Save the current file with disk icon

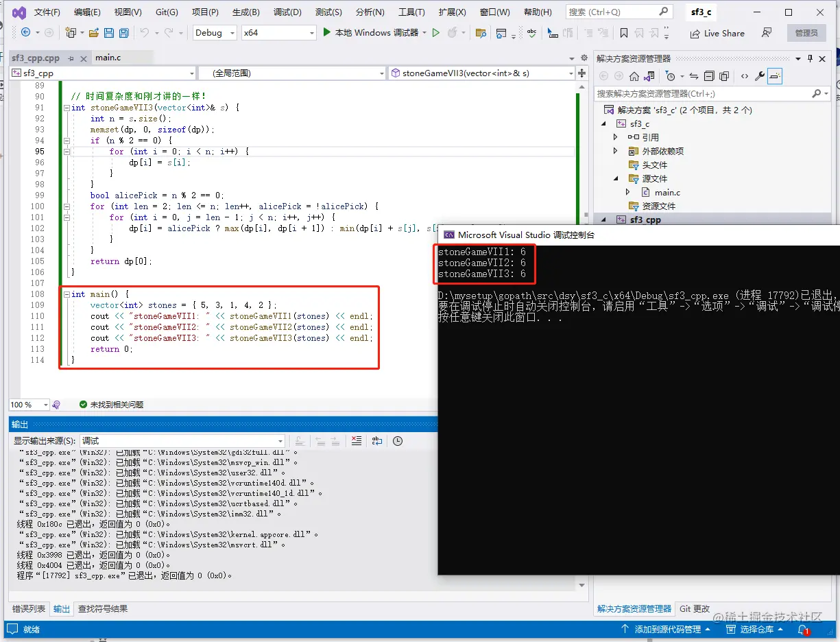108,32
